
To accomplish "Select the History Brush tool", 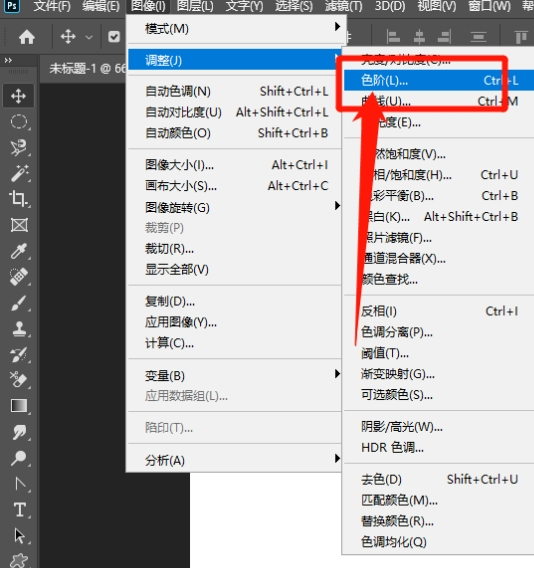I will [x=19, y=354].
